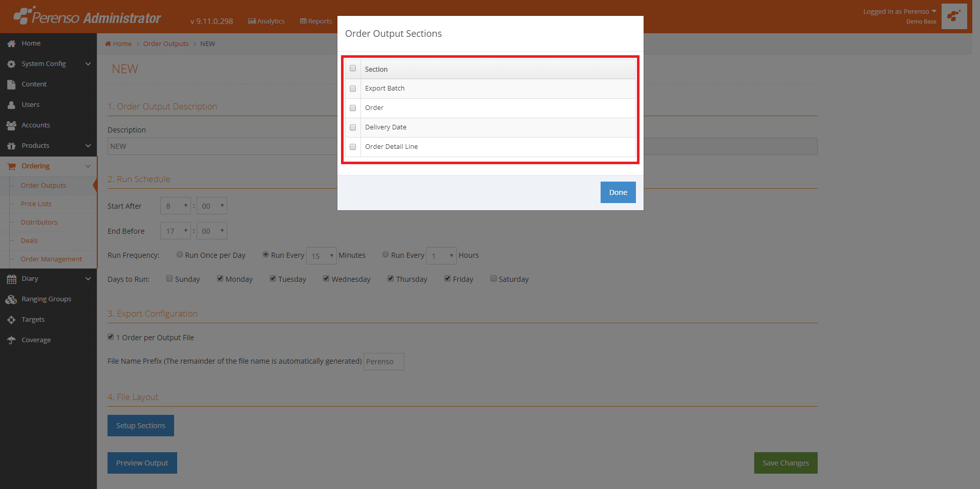Image resolution: width=980 pixels, height=489 pixels.
Task: Open End Before minutes dropdown
Action: point(212,231)
